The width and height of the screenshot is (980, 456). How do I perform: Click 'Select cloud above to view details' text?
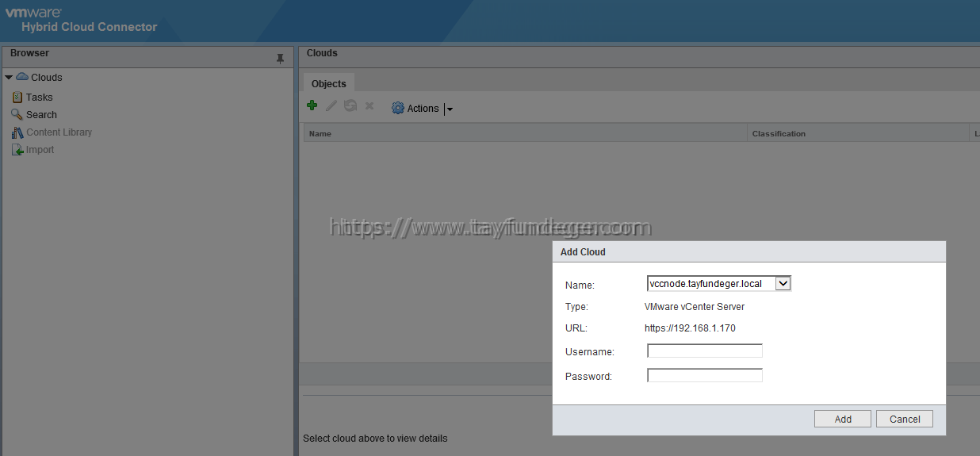pyautogui.click(x=375, y=438)
